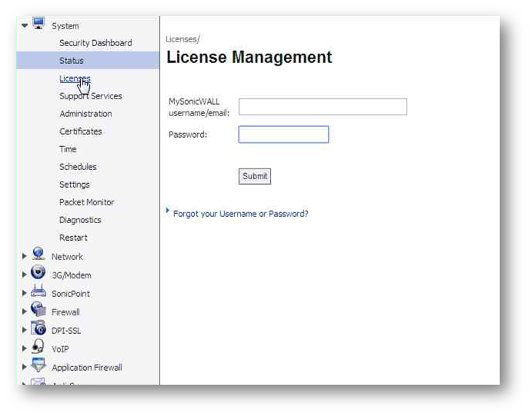
Task: Open the Packet Monitor page
Action: tap(86, 202)
